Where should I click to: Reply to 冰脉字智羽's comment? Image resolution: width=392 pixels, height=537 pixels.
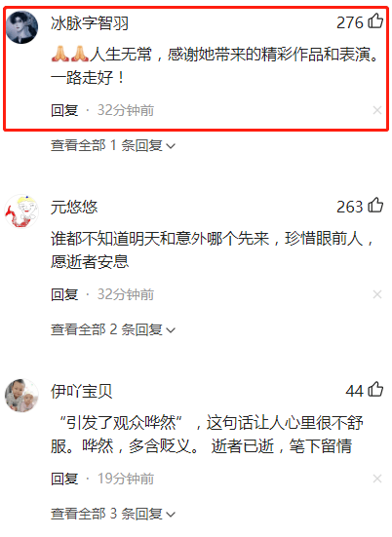[64, 110]
